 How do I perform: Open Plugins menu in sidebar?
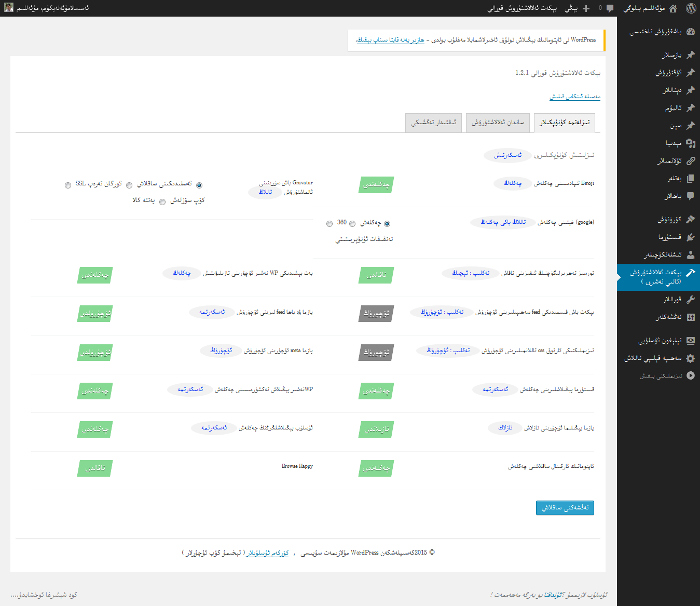(x=690, y=237)
